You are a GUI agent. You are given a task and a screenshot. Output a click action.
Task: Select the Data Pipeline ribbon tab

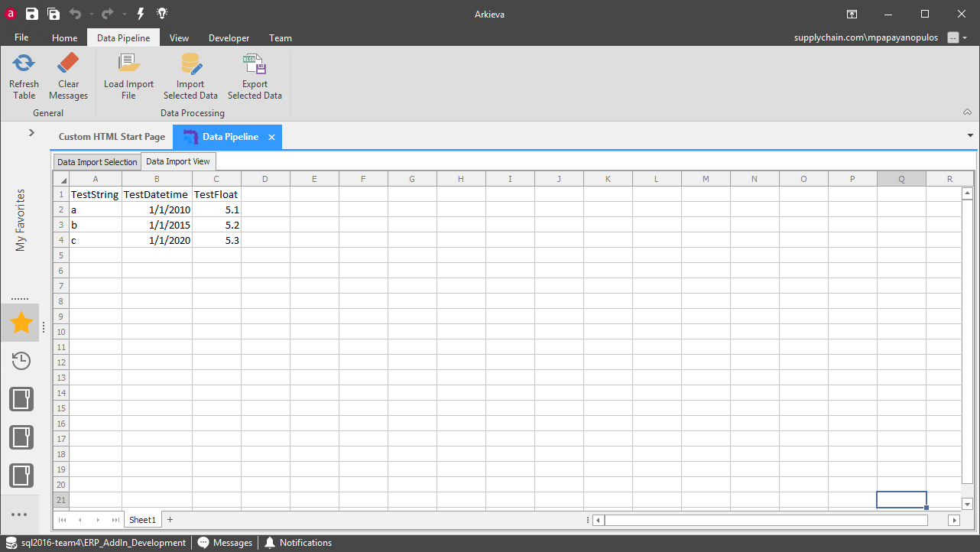[x=123, y=37]
